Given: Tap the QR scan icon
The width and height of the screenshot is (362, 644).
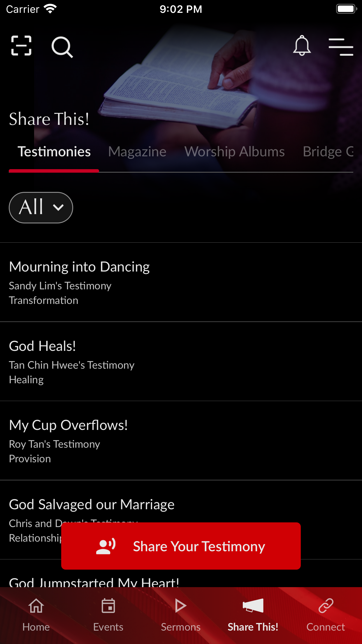Looking at the screenshot, I should click(x=21, y=46).
